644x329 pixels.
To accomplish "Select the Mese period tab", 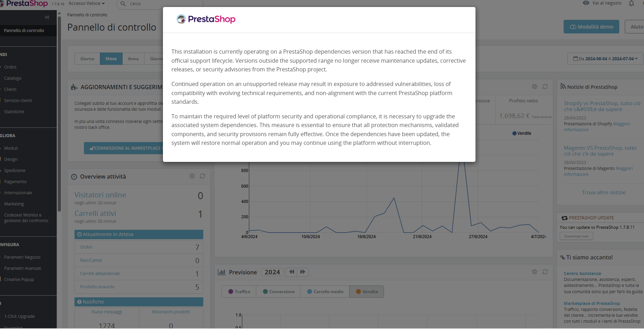I will coord(111,59).
